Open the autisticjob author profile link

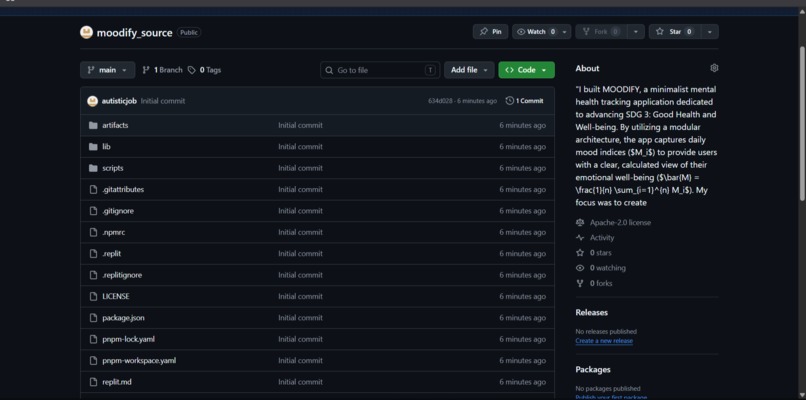point(119,101)
